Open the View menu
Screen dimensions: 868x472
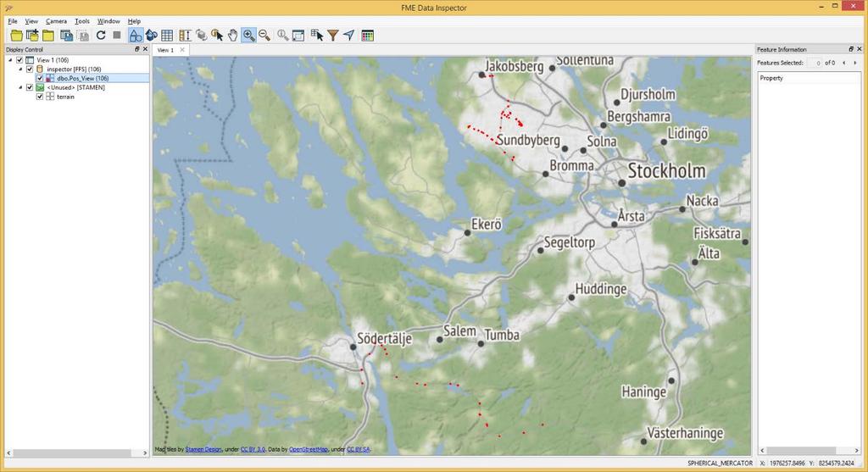point(31,21)
